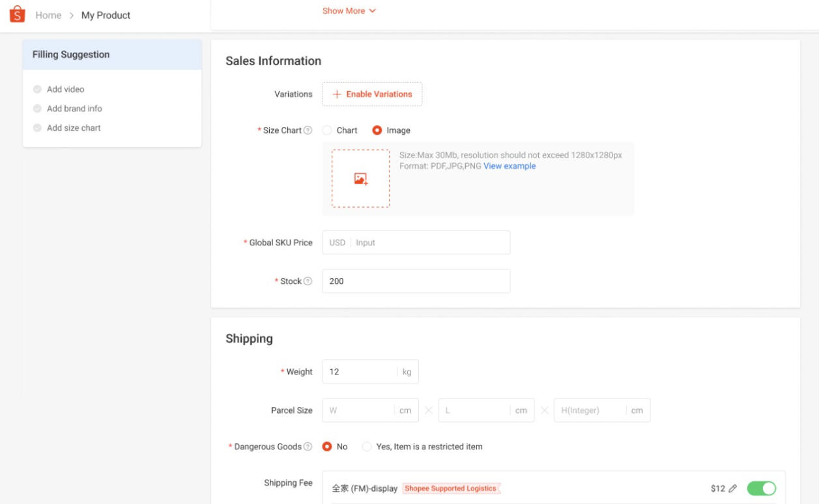Select the Chart radio button
Viewport: 819px width, 504px height.
pyautogui.click(x=327, y=130)
